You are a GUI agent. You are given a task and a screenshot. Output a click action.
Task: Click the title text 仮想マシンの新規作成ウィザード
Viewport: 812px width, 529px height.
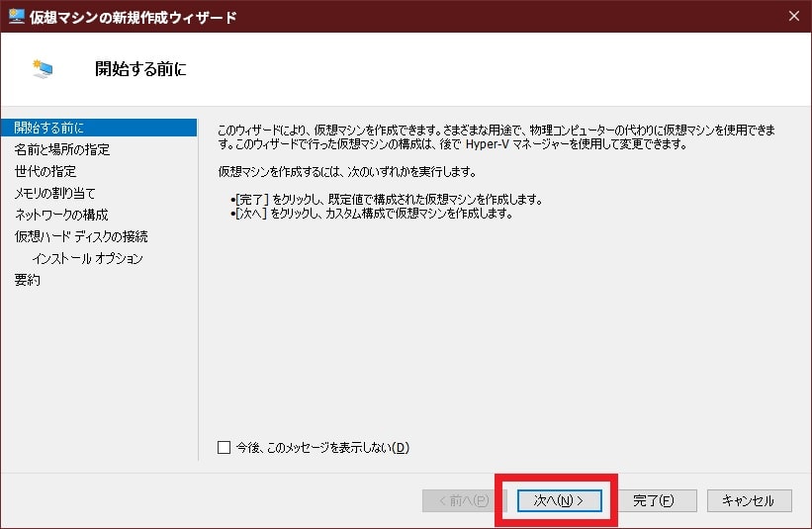point(134,17)
